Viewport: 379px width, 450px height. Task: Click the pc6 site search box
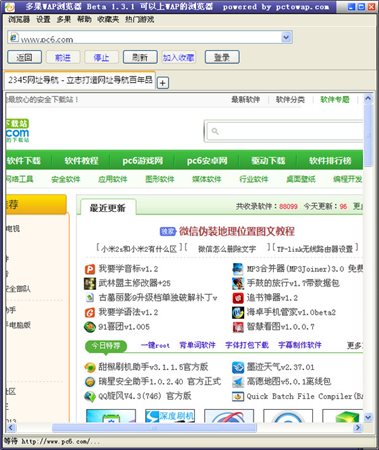(285, 131)
